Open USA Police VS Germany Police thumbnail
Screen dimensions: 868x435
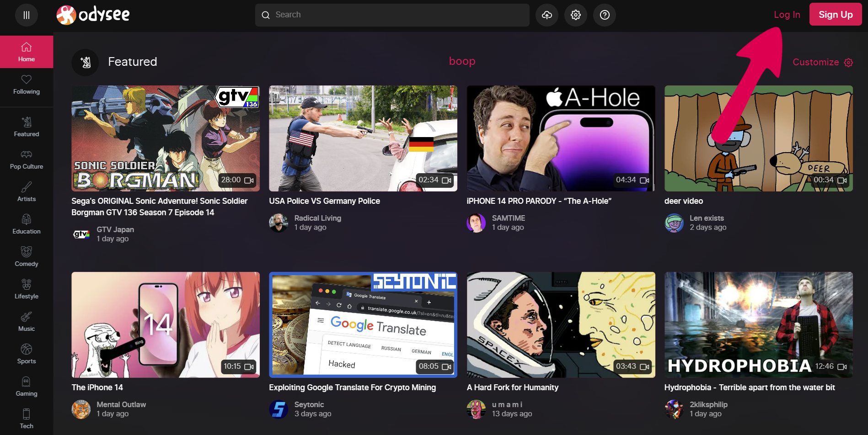pos(363,138)
